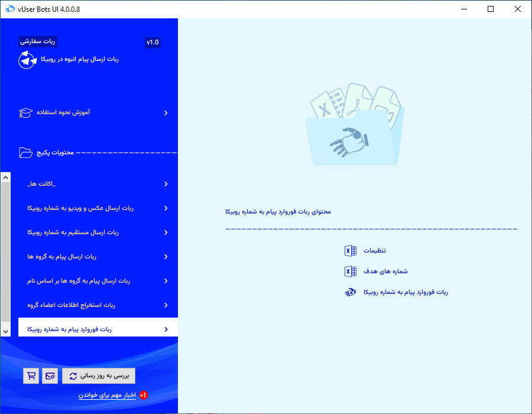Click the vUser Bots title bar logo
The width and height of the screenshot is (532, 414).
click(10, 9)
